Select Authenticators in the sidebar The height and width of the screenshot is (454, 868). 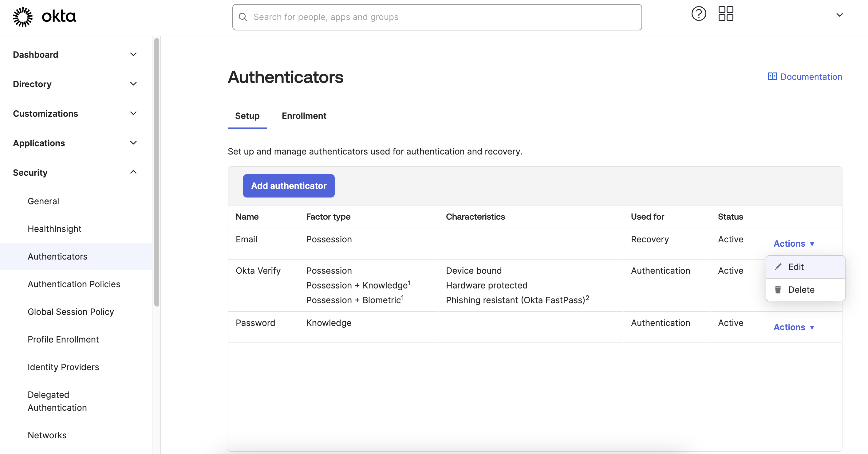point(76,256)
